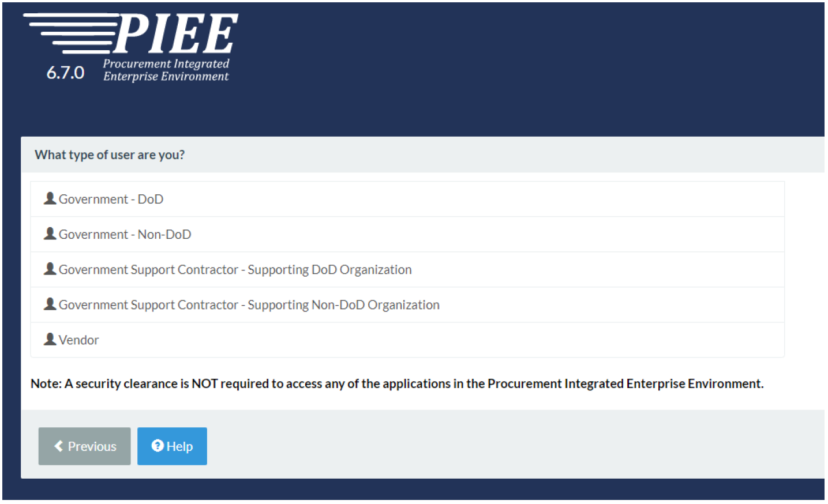This screenshot has width=828, height=504.
Task: Pick the Vendor user type
Action: [407, 340]
